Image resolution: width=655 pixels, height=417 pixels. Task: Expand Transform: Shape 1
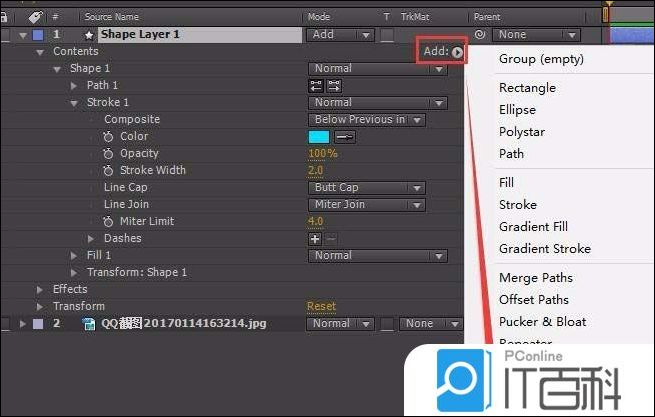click(74, 272)
